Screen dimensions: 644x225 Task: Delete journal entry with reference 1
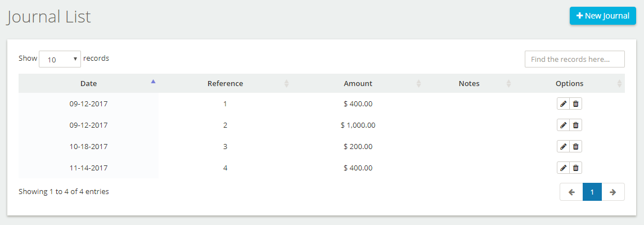(x=576, y=104)
